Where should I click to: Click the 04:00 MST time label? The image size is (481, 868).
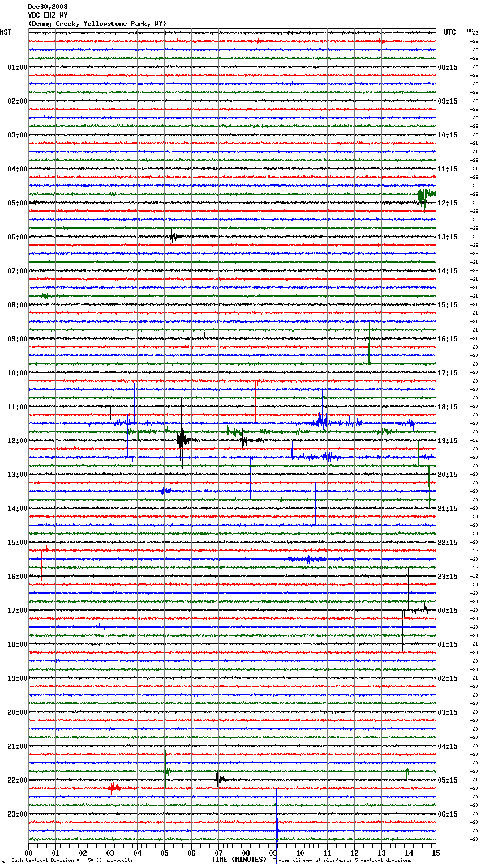[17, 169]
